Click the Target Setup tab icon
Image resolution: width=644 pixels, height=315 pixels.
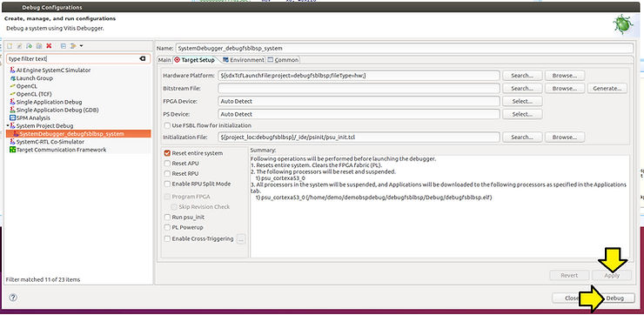click(178, 60)
